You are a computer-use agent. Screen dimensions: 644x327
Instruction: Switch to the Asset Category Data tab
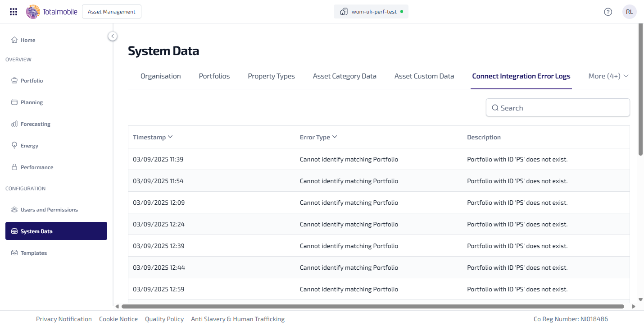coord(345,76)
